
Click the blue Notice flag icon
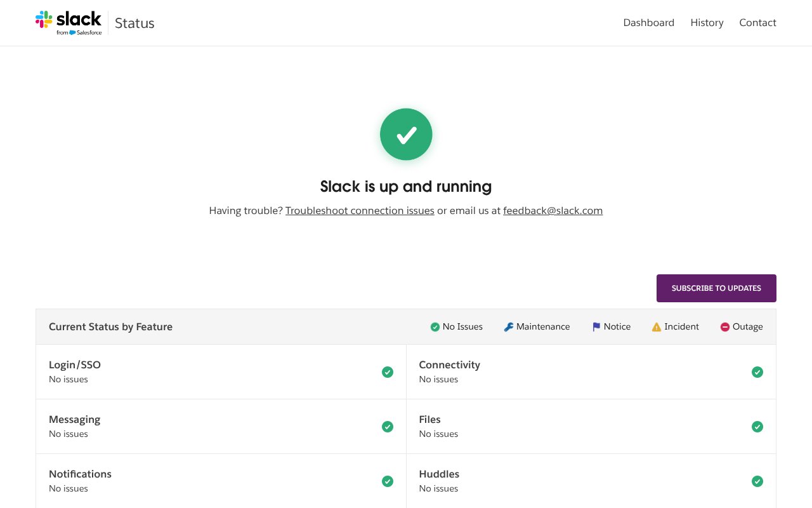(596, 327)
